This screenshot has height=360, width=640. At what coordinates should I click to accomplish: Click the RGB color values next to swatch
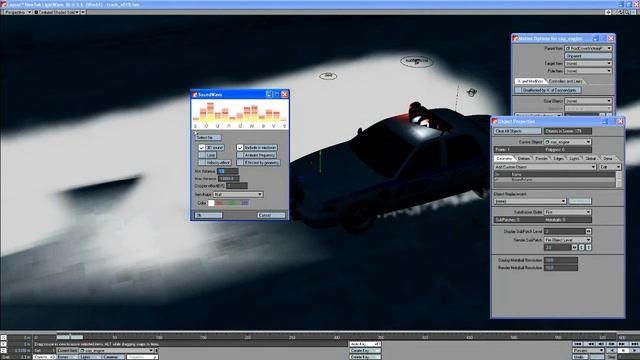pyautogui.click(x=231, y=203)
